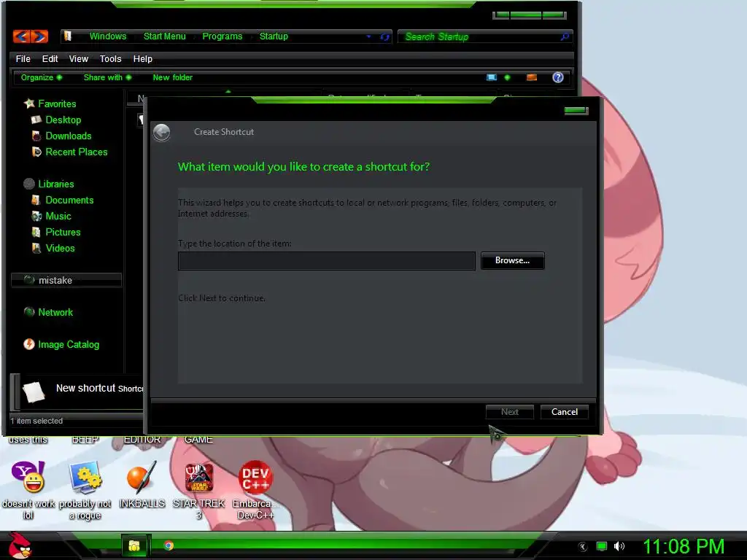747x560 pixels.
Task: Refresh the Startup folder view
Action: coord(384,36)
